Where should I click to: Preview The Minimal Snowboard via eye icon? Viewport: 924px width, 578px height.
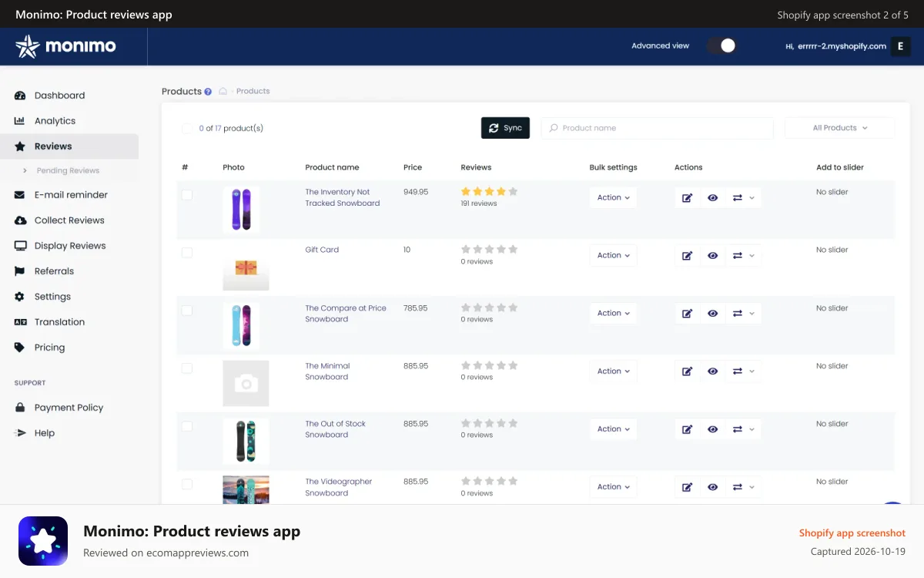tap(713, 371)
